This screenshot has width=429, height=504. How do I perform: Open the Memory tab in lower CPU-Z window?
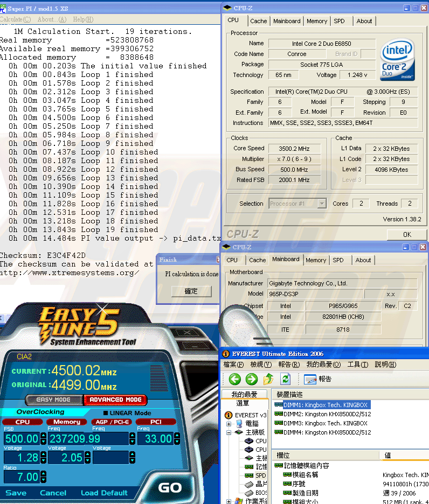316,261
